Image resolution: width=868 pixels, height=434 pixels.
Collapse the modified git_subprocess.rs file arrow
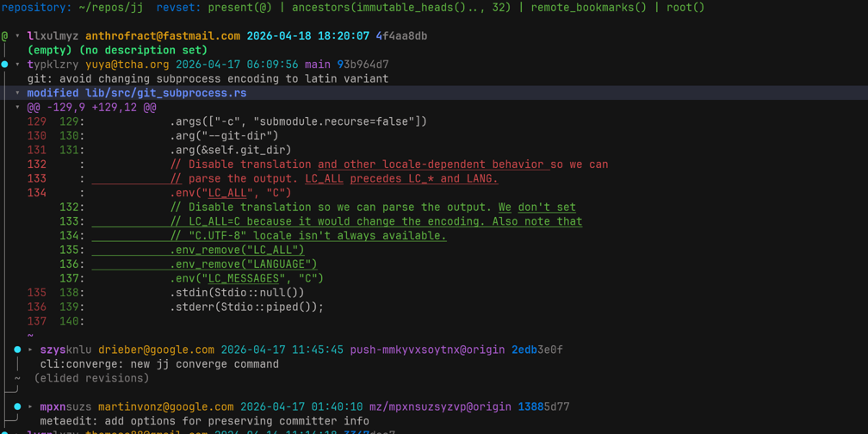point(18,94)
